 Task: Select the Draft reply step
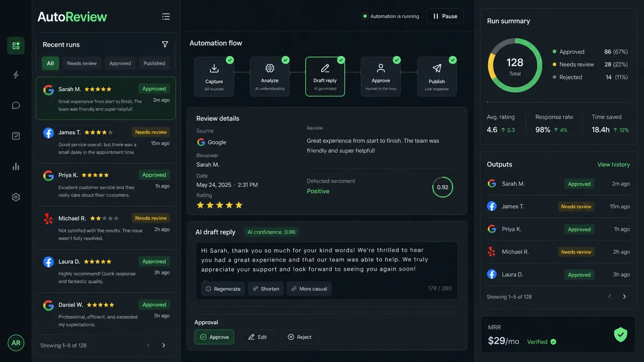(325, 77)
